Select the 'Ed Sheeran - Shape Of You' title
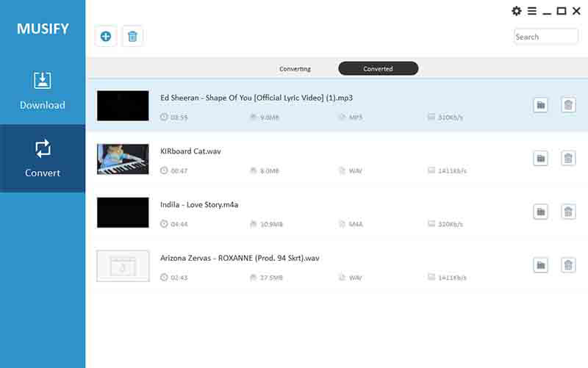Viewport: 588px width, 368px height. [257, 98]
